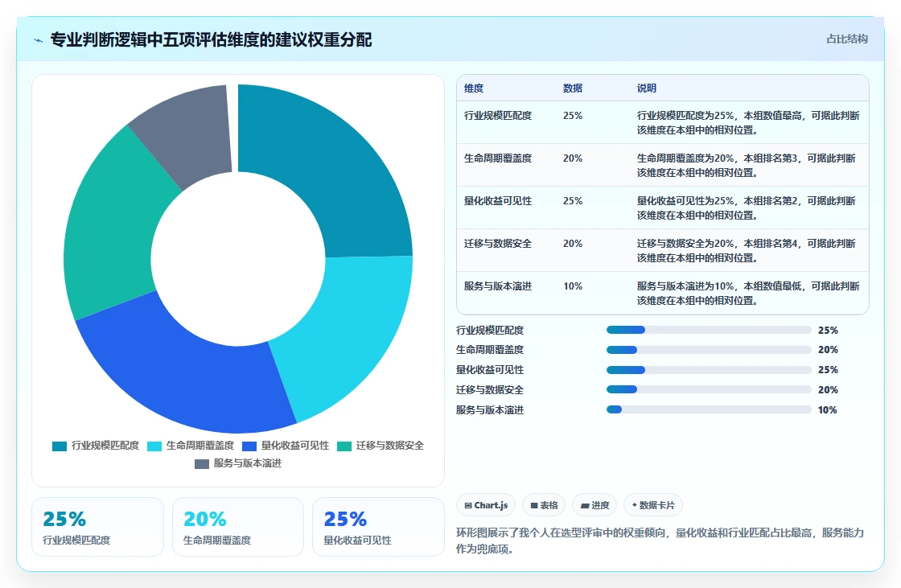Toggle legend swatch for 迁移与数据安全
The image size is (901, 588).
(344, 446)
